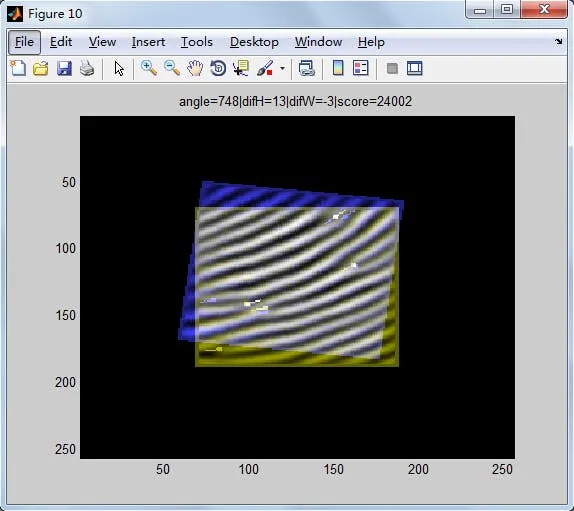Select the Brush data tool

pos(265,68)
